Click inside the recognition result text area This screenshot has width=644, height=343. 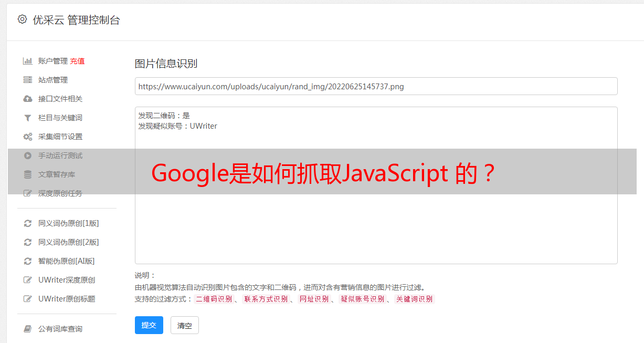[x=376, y=185]
